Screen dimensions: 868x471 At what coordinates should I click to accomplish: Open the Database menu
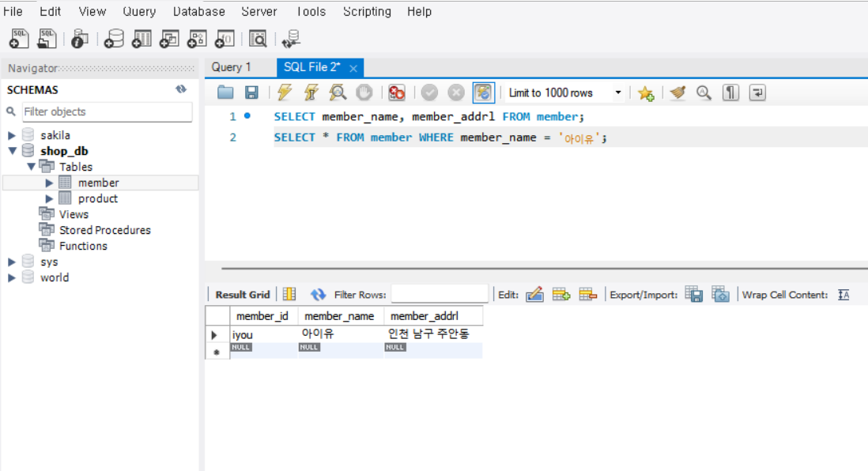pos(198,12)
